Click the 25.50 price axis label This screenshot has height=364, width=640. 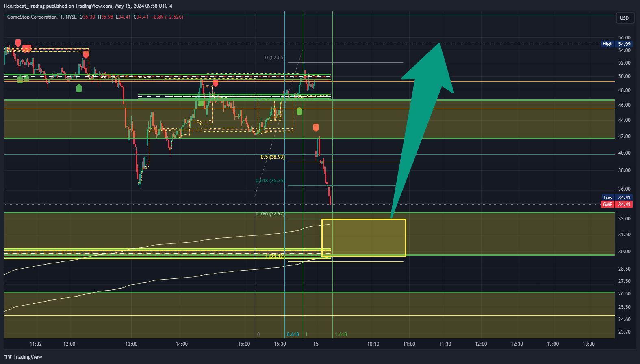click(x=624, y=307)
